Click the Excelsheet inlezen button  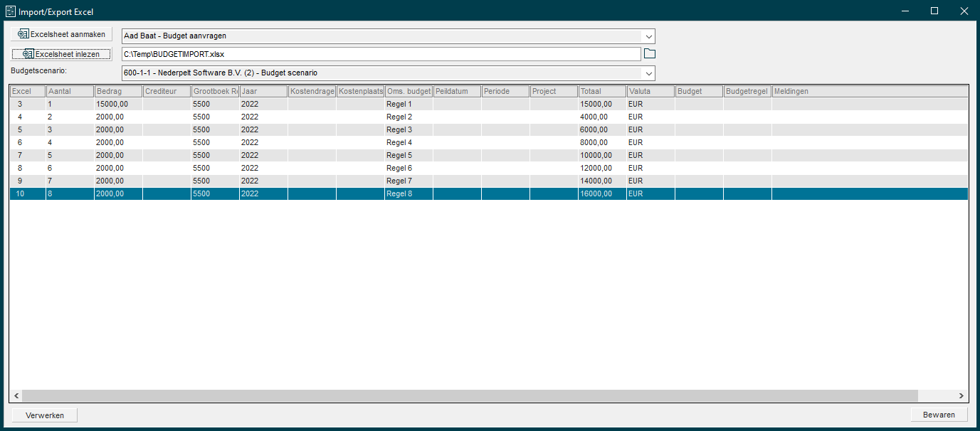pyautogui.click(x=61, y=54)
